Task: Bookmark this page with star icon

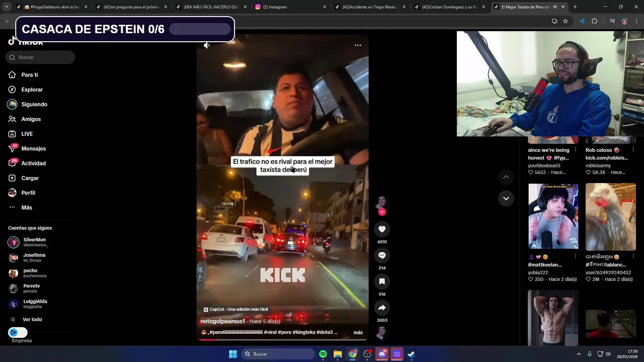Action: coord(566,21)
